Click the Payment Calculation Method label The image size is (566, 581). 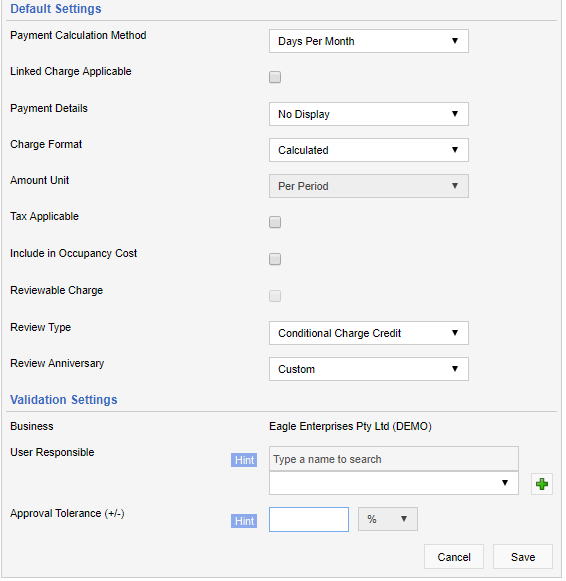(x=79, y=35)
